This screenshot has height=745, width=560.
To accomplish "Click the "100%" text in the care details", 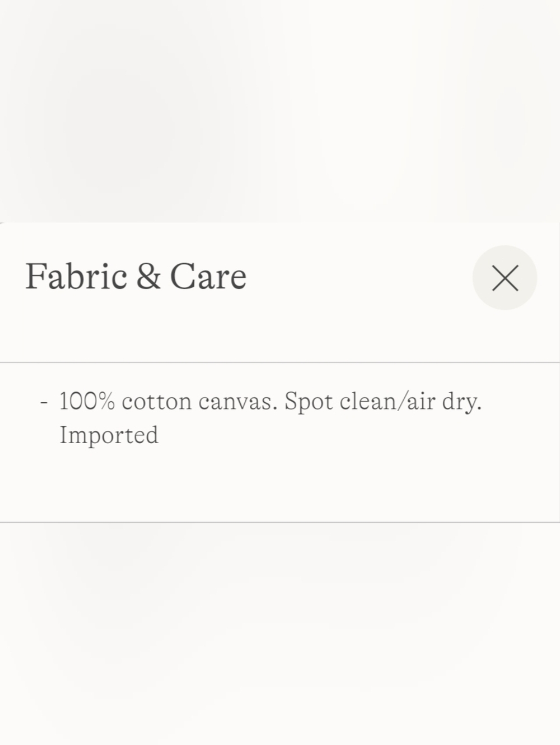I will coord(87,401).
